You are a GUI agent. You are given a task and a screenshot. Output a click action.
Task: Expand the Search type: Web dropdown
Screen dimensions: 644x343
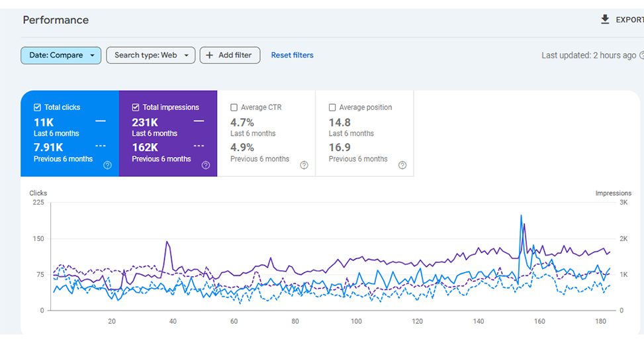(151, 56)
